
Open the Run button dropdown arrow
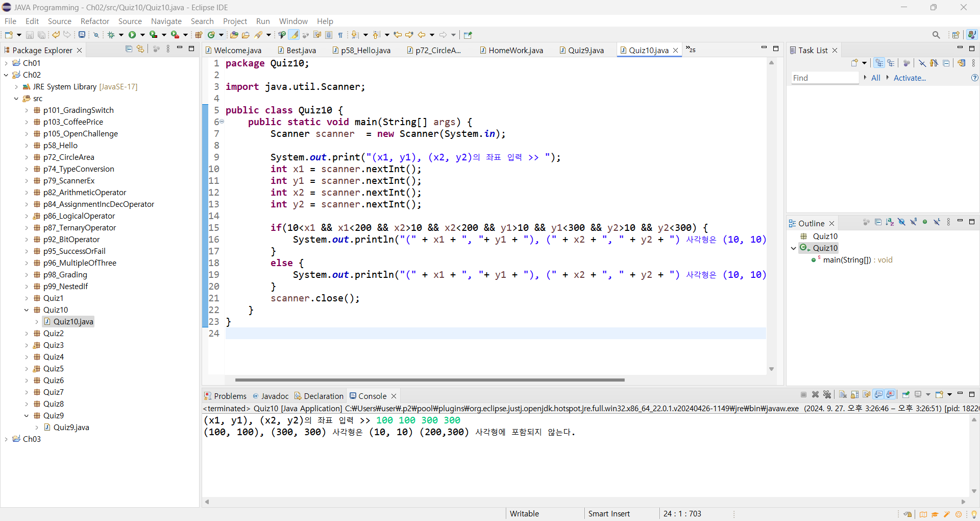142,35
